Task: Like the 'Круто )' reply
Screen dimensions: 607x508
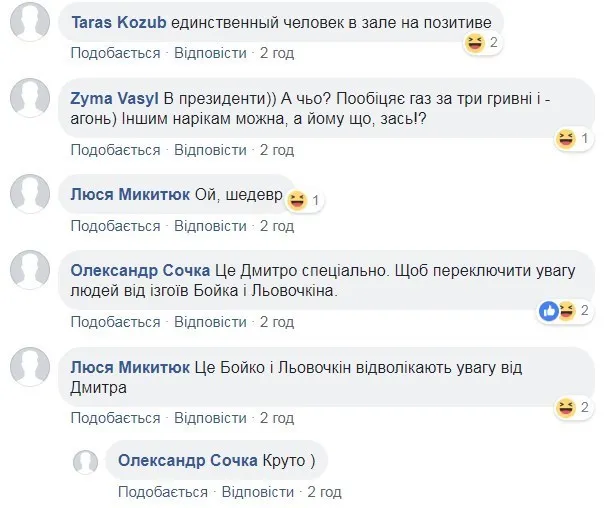Action: [163, 492]
